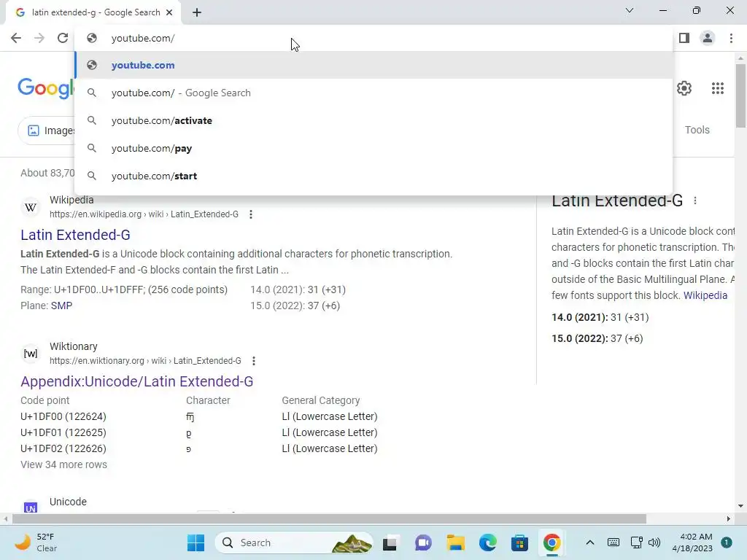
Task: Select the youtube.com URL suggestion
Action: click(374, 65)
